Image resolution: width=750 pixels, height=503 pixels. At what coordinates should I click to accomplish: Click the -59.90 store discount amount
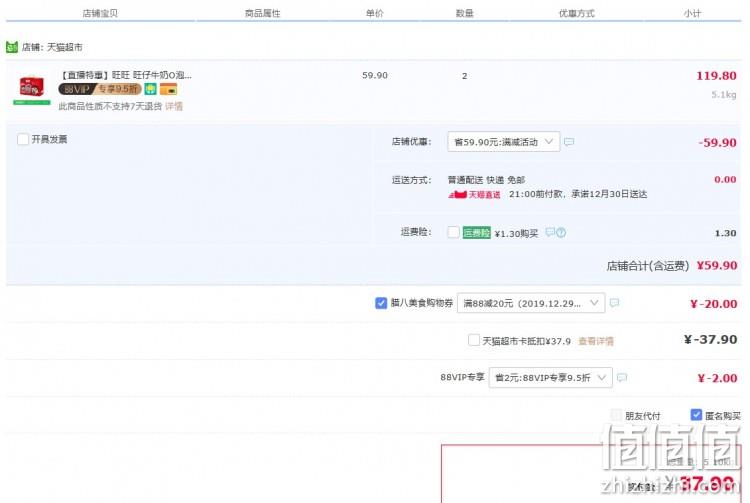pyautogui.click(x=717, y=142)
